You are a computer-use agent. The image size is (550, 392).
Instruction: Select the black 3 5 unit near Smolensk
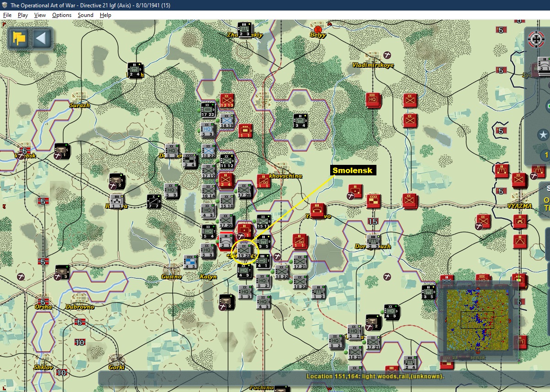[x=263, y=242]
